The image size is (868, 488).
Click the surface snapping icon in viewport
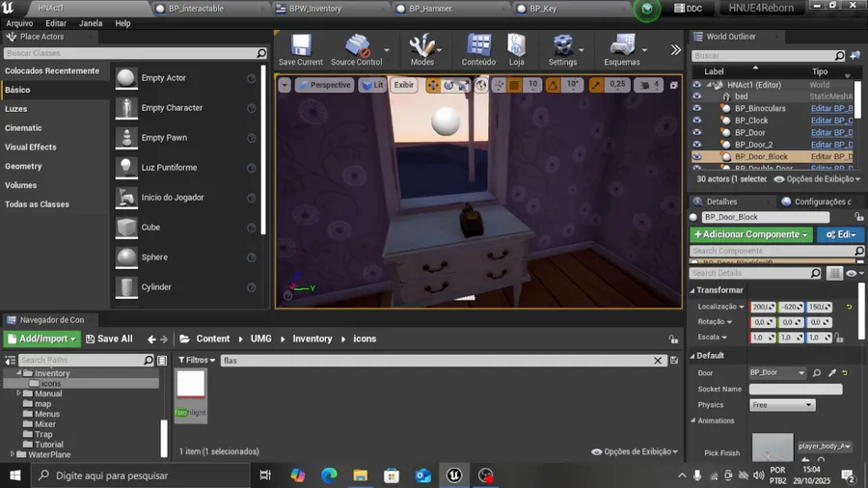pos(499,85)
